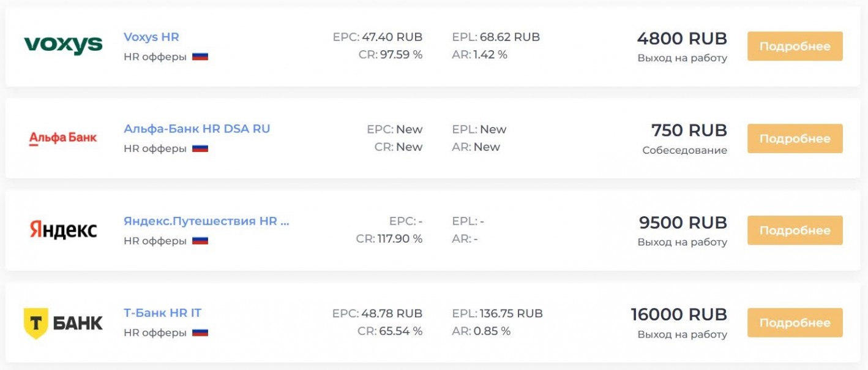Click the 16000 RUB payout amount
The image size is (868, 370).
point(679,315)
